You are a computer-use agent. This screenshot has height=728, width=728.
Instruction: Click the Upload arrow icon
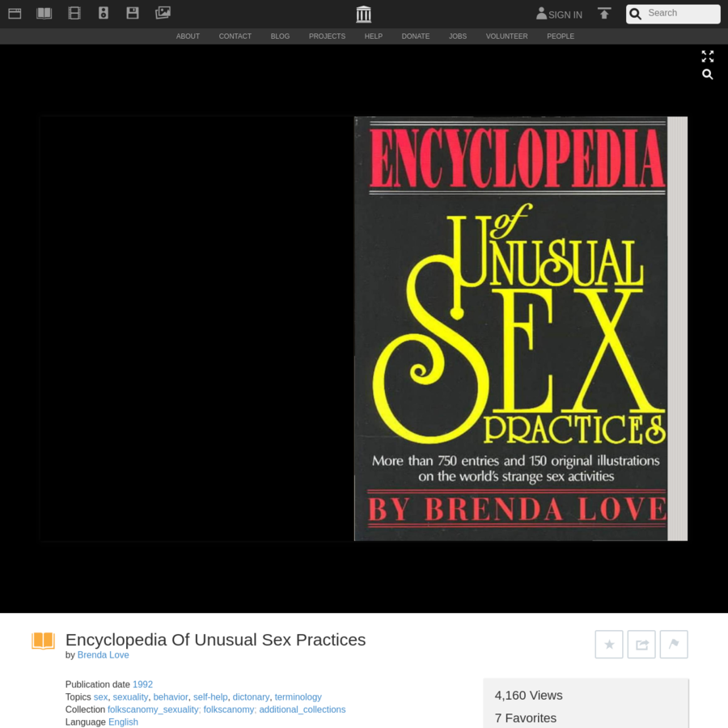click(604, 14)
